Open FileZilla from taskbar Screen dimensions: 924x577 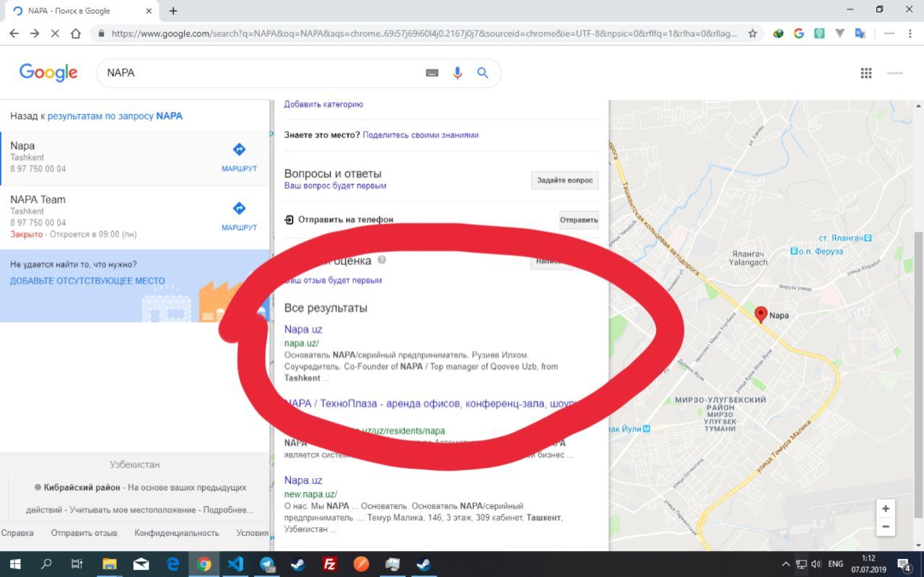[x=330, y=564]
